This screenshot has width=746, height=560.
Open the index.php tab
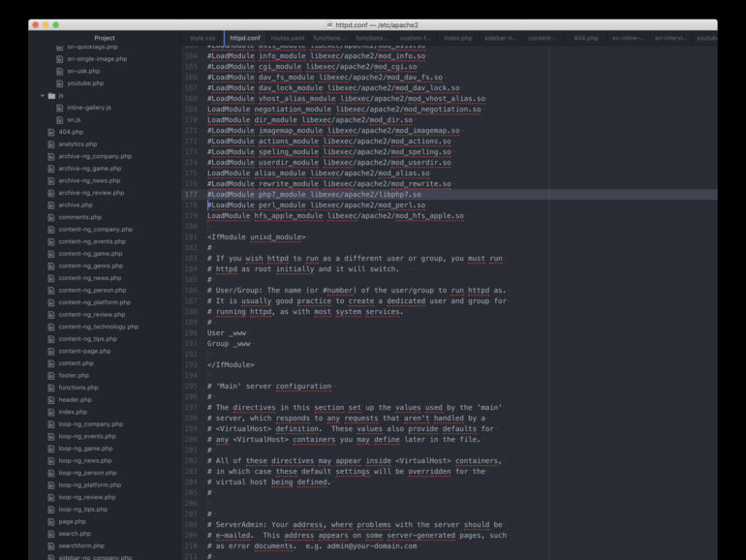coord(457,38)
